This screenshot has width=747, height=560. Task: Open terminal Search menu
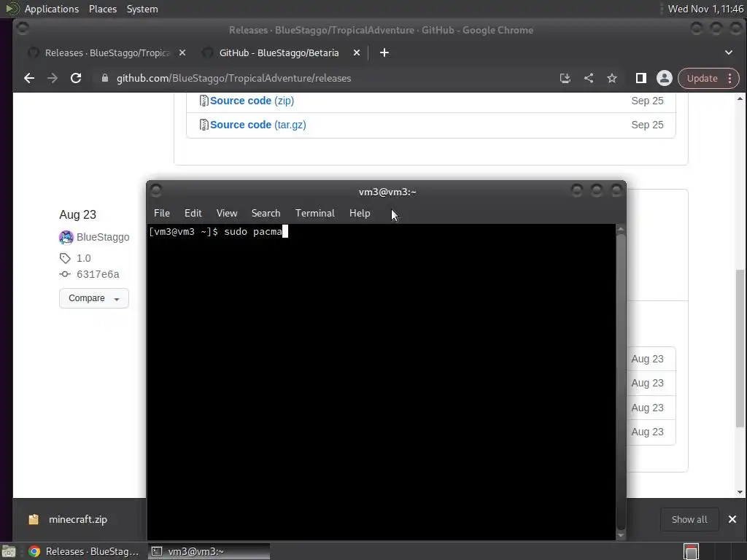click(266, 214)
